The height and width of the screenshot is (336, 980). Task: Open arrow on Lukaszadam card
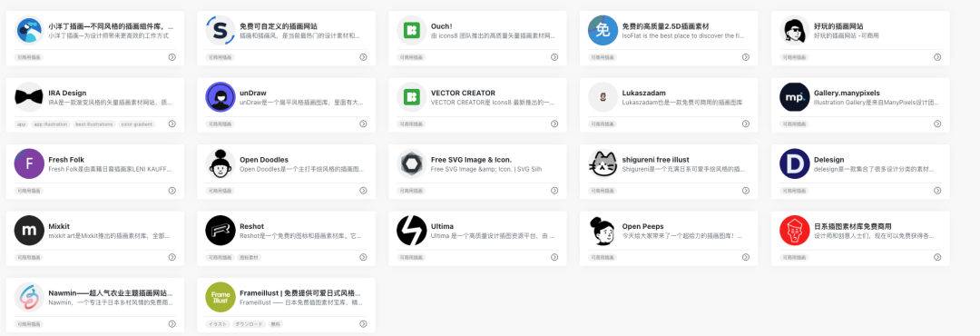coord(746,124)
